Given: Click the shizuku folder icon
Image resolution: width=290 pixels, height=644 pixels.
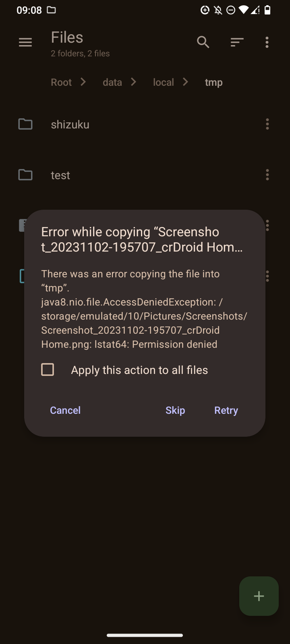Looking at the screenshot, I should [25, 124].
